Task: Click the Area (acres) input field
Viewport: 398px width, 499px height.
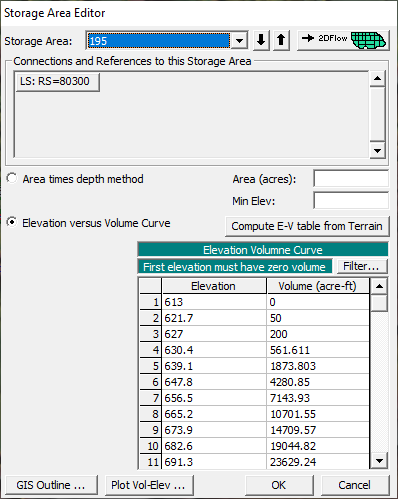Action: (351, 179)
